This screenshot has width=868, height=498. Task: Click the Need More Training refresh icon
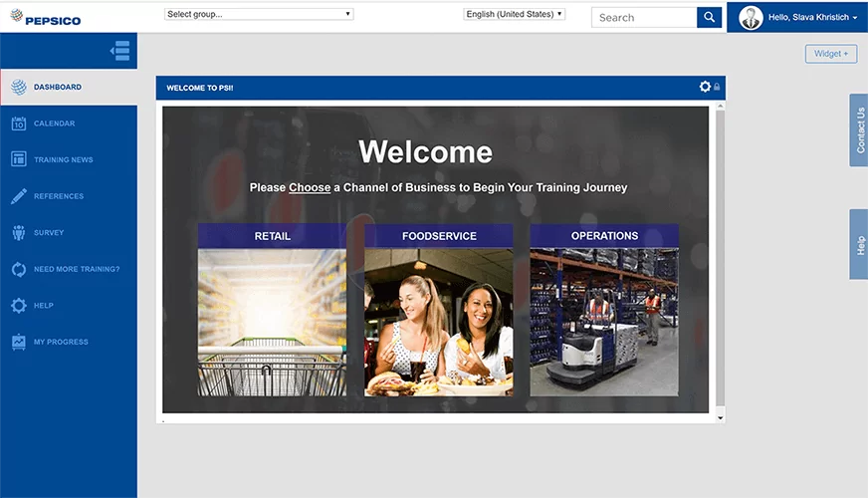[19, 269]
